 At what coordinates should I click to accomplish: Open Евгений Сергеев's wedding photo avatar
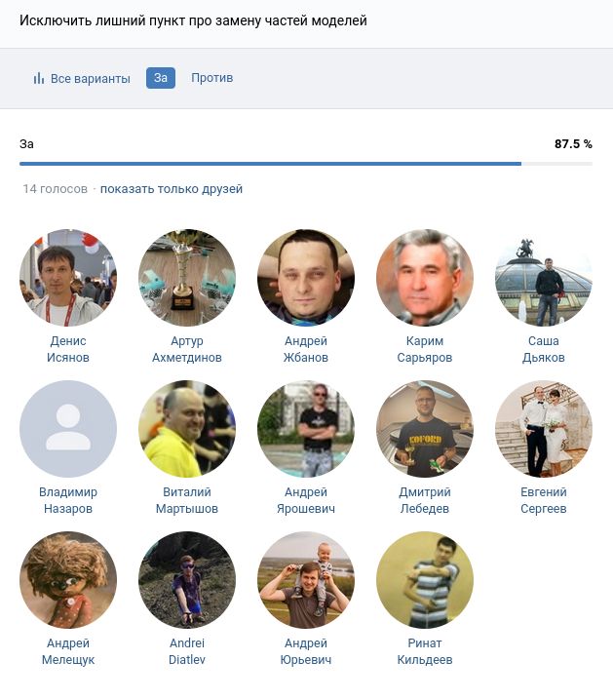coord(544,429)
